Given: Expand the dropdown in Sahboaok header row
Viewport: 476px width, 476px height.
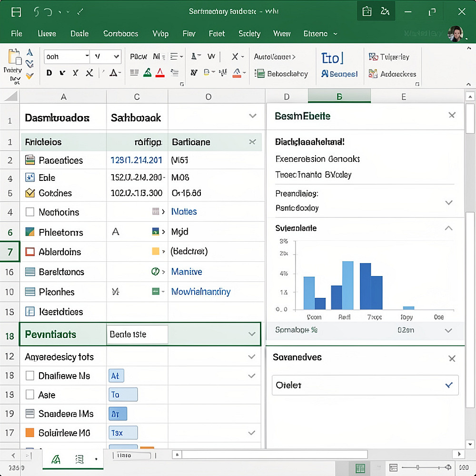Looking at the screenshot, I should pos(253,116).
